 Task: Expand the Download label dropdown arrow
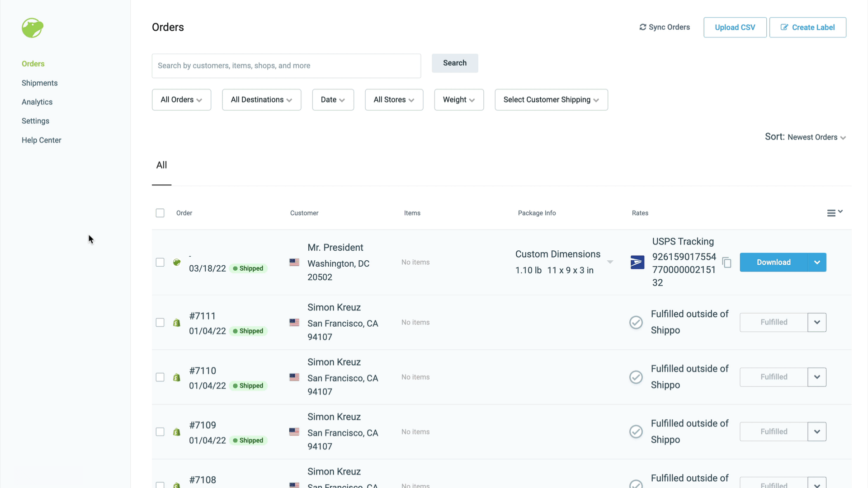[x=817, y=262]
